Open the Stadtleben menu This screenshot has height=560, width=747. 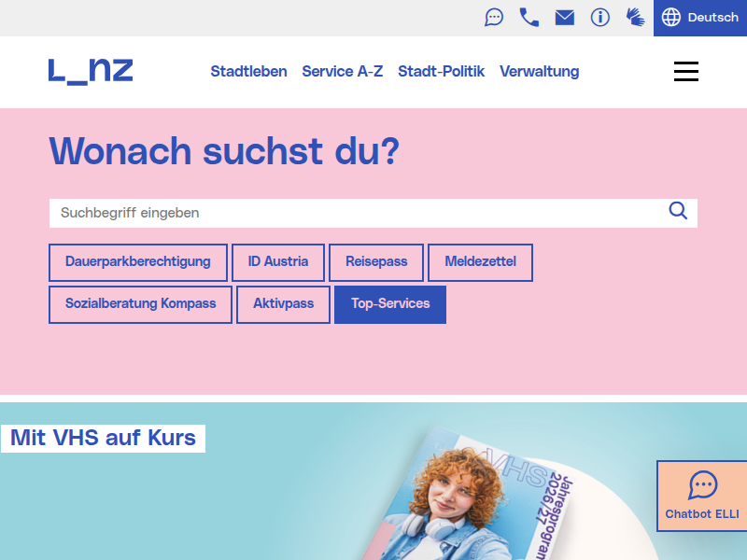click(x=248, y=72)
